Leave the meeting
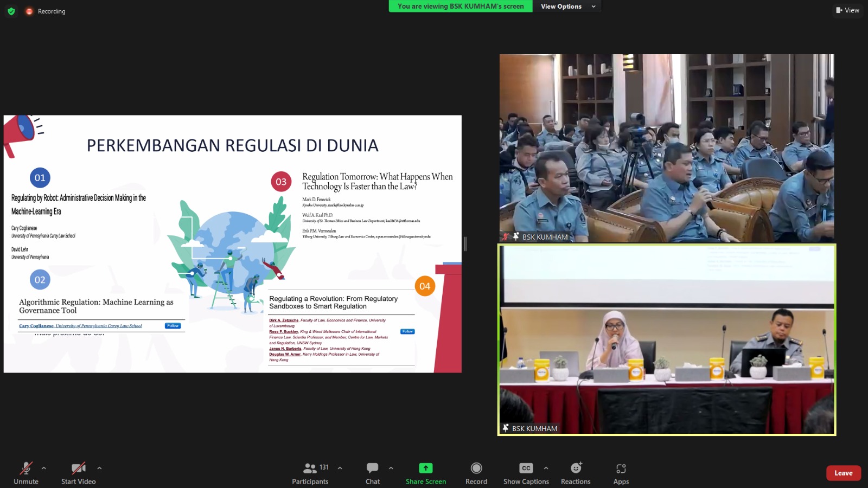Viewport: 868px width, 488px height. (x=843, y=473)
